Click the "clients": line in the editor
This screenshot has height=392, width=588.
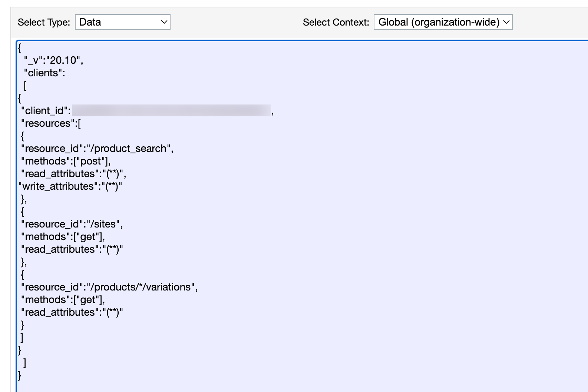[44, 73]
